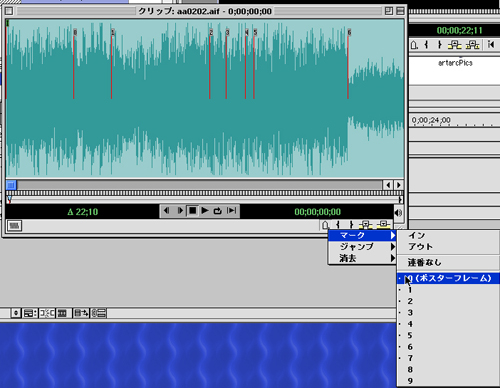This screenshot has height=388, width=500.
Task: Click the Mark Out brace icon
Action: tap(351, 225)
